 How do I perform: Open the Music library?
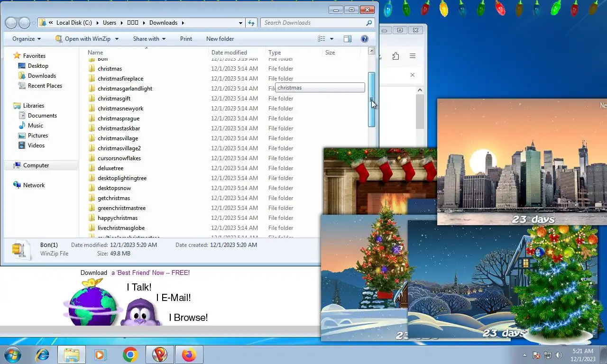[36, 126]
